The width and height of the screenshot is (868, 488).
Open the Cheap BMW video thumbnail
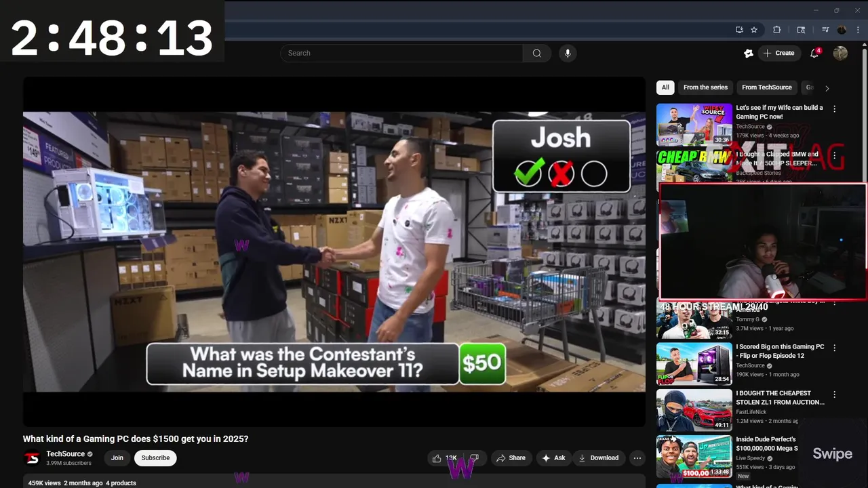pyautogui.click(x=694, y=165)
